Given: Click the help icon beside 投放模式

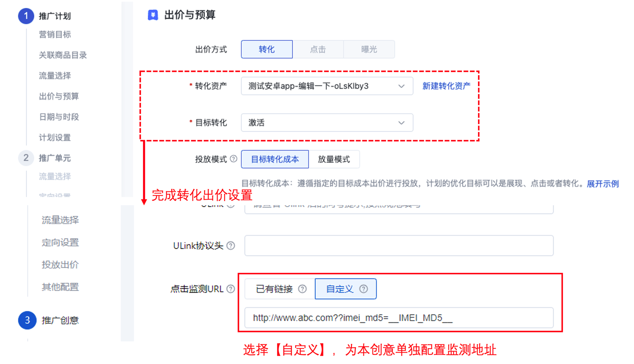Looking at the screenshot, I should 233,159.
